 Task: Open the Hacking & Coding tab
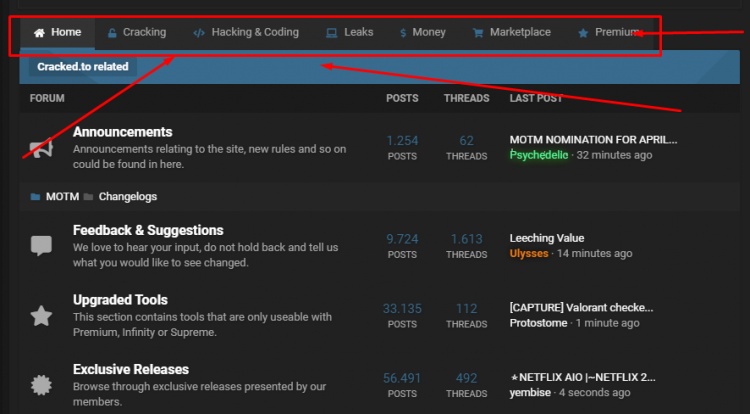click(x=246, y=33)
